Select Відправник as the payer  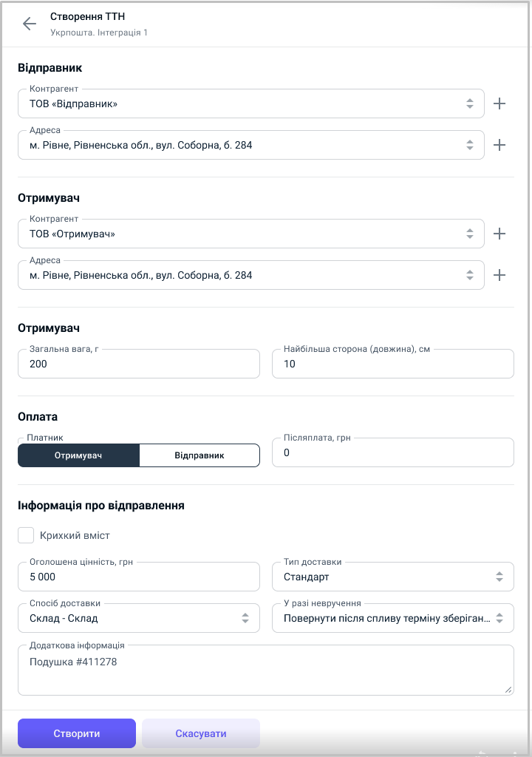point(199,455)
